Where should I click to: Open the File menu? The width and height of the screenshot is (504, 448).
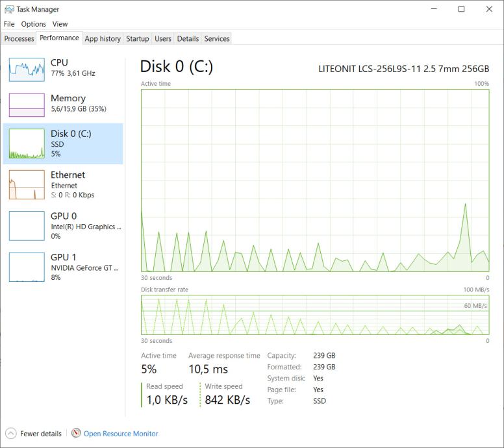[9, 24]
